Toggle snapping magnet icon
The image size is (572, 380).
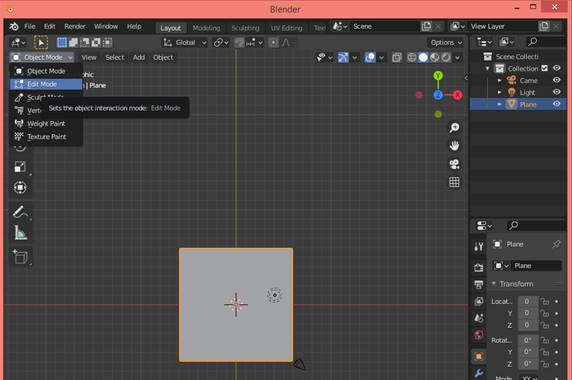[239, 43]
